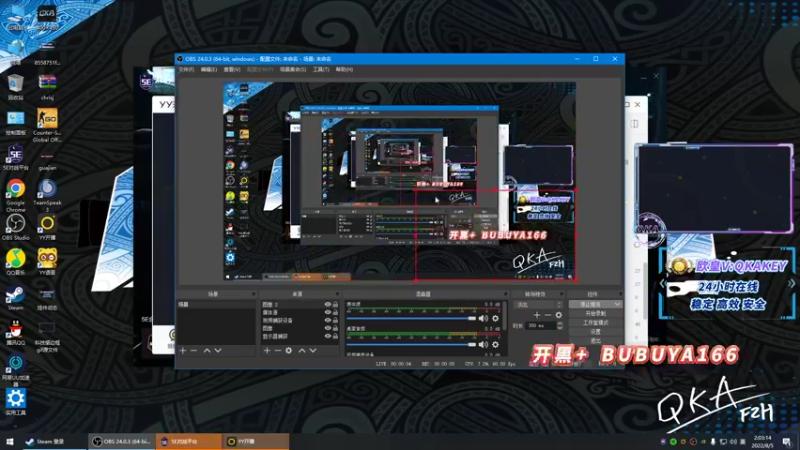The width and height of the screenshot is (800, 450).
Task: Switch to Steam 登录 taskbar button
Action: 55,441
